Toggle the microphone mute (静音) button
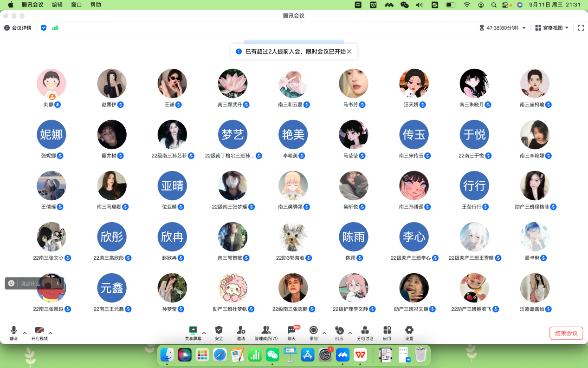 tap(14, 331)
